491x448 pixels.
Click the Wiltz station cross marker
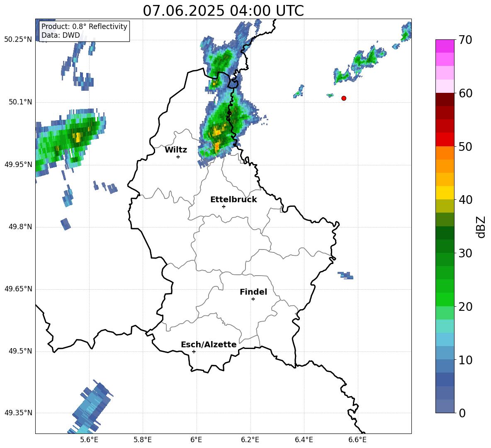pyautogui.click(x=178, y=157)
